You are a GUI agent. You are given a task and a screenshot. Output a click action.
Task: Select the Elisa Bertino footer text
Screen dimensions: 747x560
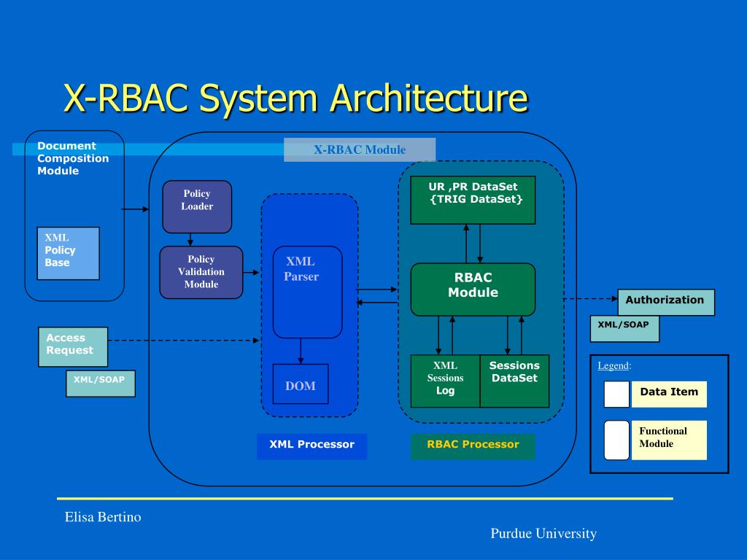(x=103, y=517)
